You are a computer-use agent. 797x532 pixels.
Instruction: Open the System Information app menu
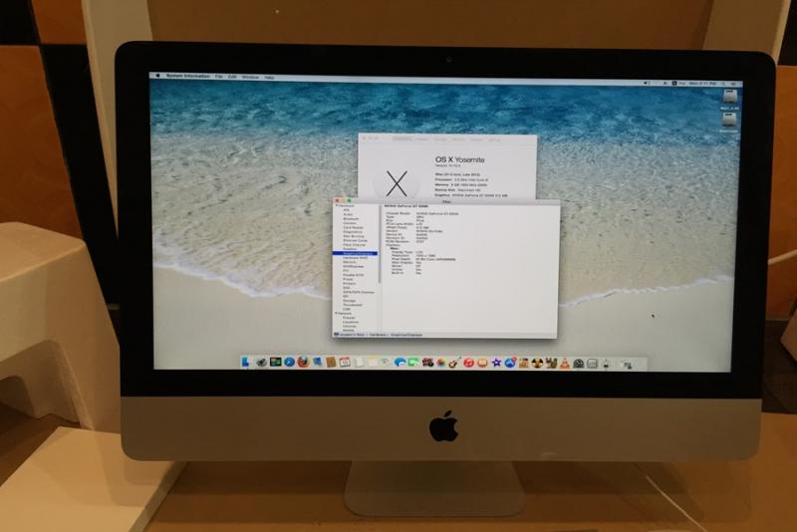point(188,76)
